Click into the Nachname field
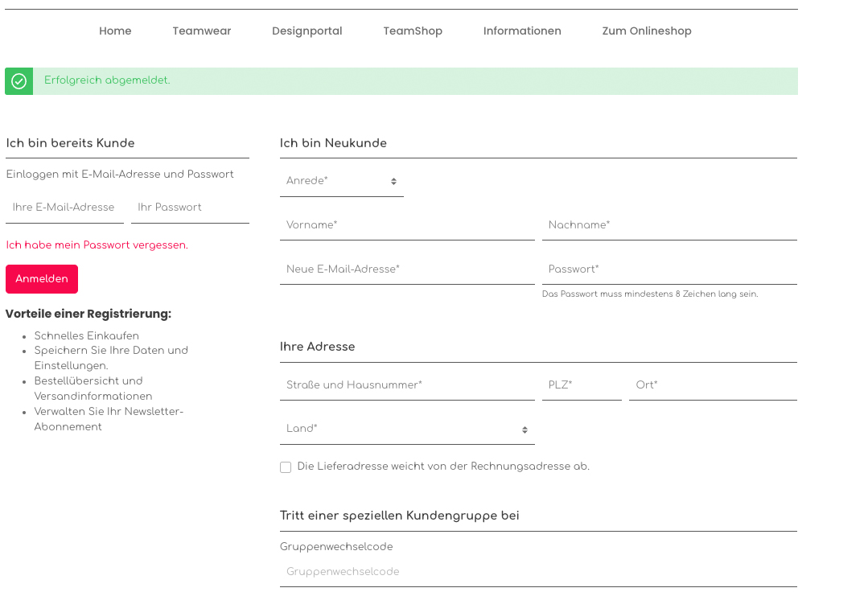868x592 pixels. tap(670, 225)
